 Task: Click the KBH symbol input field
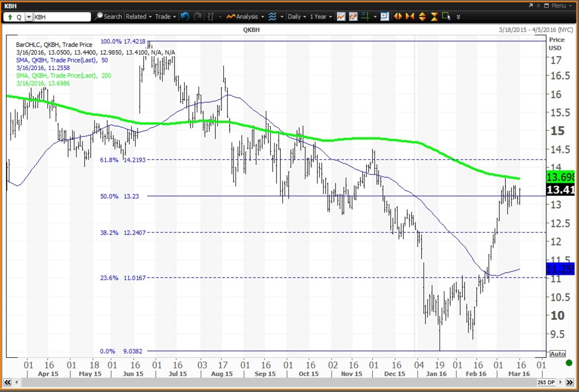pos(62,16)
